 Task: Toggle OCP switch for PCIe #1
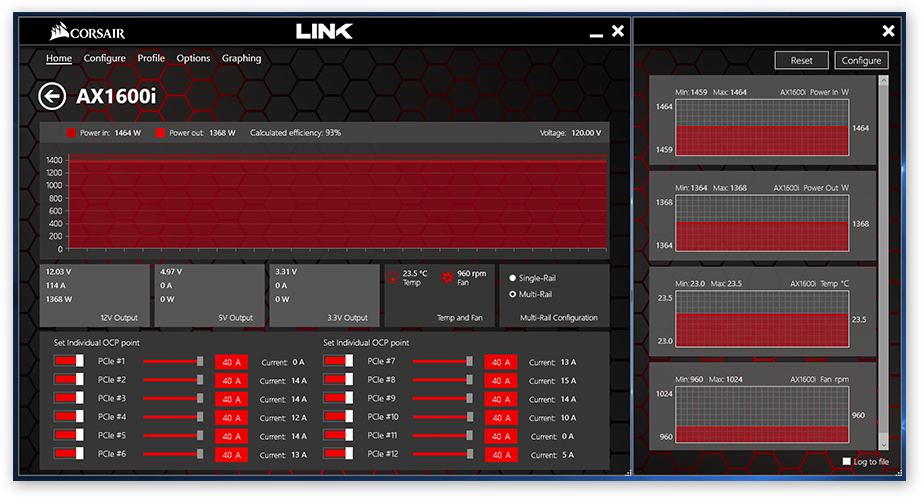click(x=68, y=361)
